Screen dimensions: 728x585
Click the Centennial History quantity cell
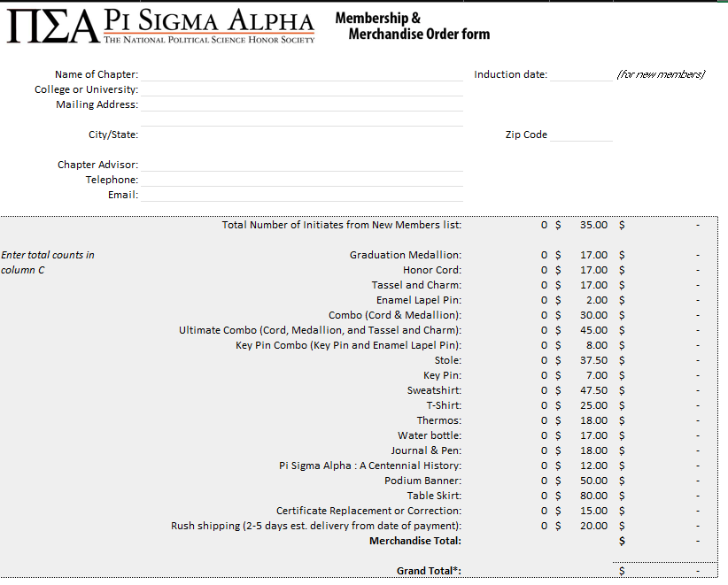tap(507, 466)
